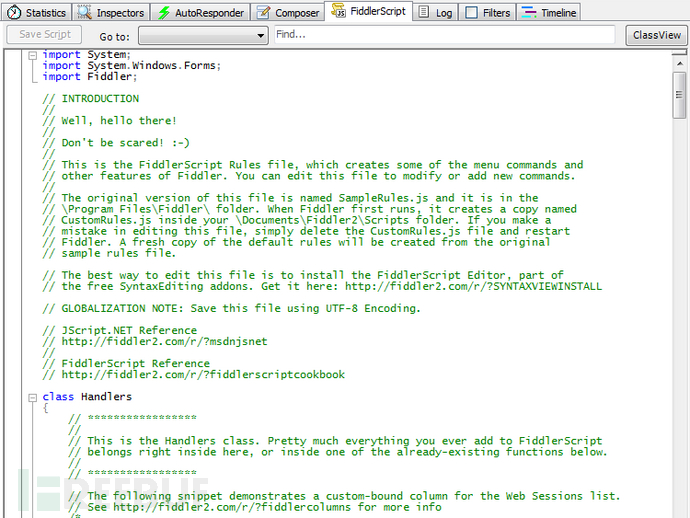Click the "// INTRODUCTION" comment
The width and height of the screenshot is (690, 518).
tap(91, 99)
